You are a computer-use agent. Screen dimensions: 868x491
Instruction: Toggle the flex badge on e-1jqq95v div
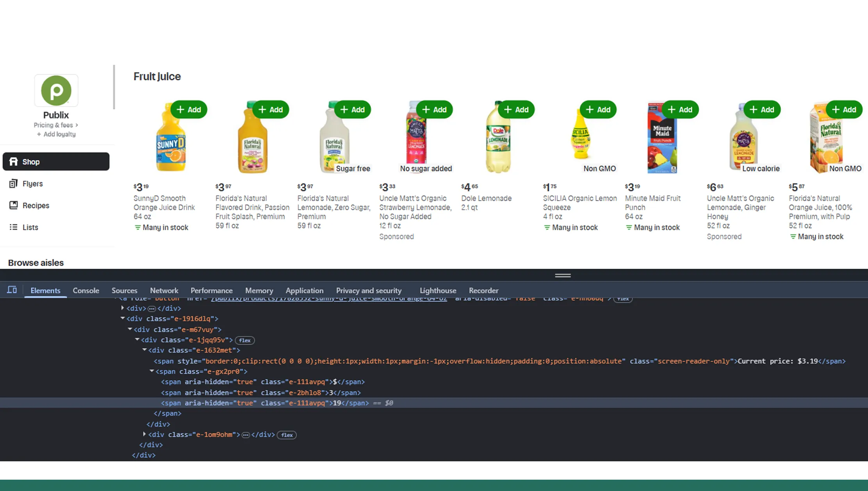(x=245, y=340)
